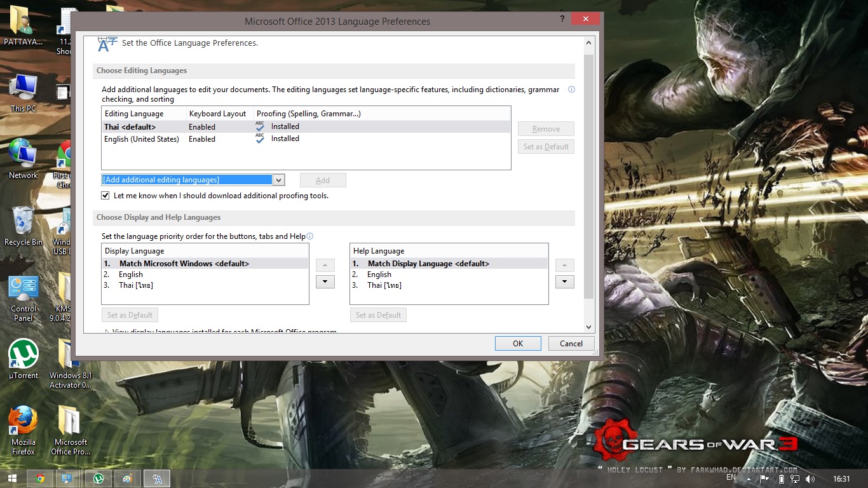
Task: Click the Remove button for editing languages
Action: [546, 129]
